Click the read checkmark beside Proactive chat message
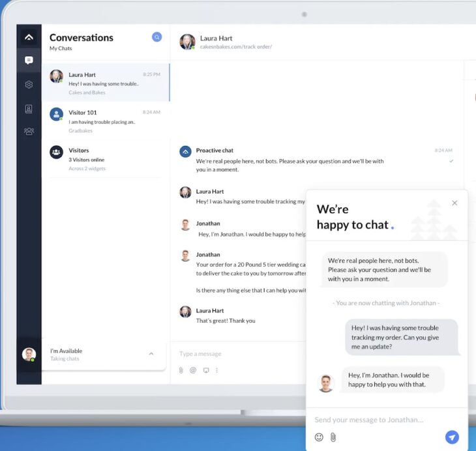Viewport: 476px width, 451px height. pyautogui.click(x=451, y=161)
